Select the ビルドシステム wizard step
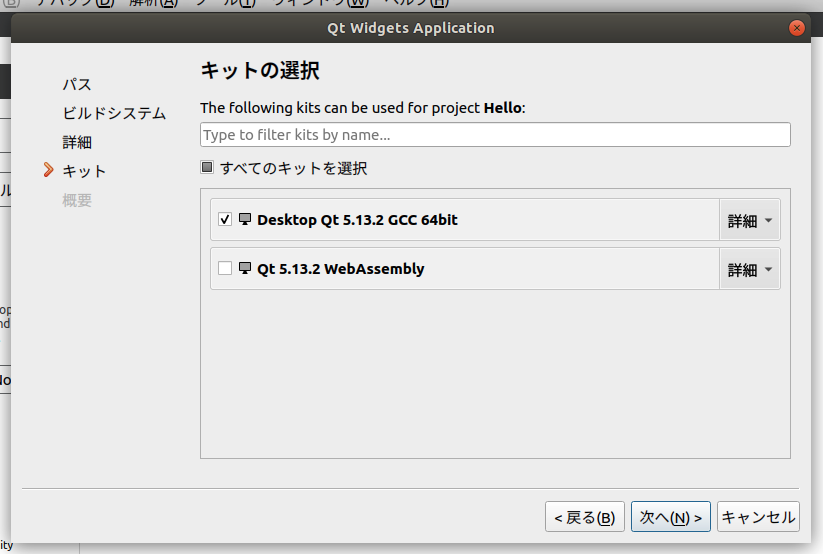Screen dimensions: 823x554 click(x=114, y=113)
